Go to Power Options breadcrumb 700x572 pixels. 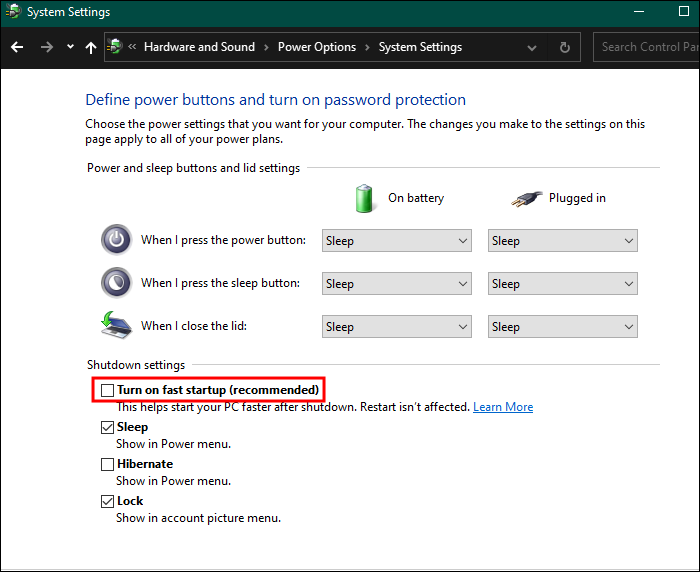316,47
